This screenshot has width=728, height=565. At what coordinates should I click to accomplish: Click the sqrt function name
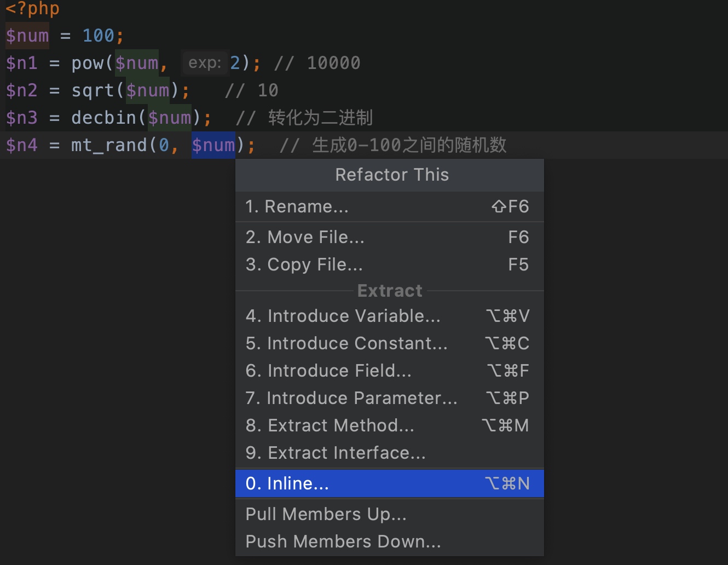pos(93,90)
